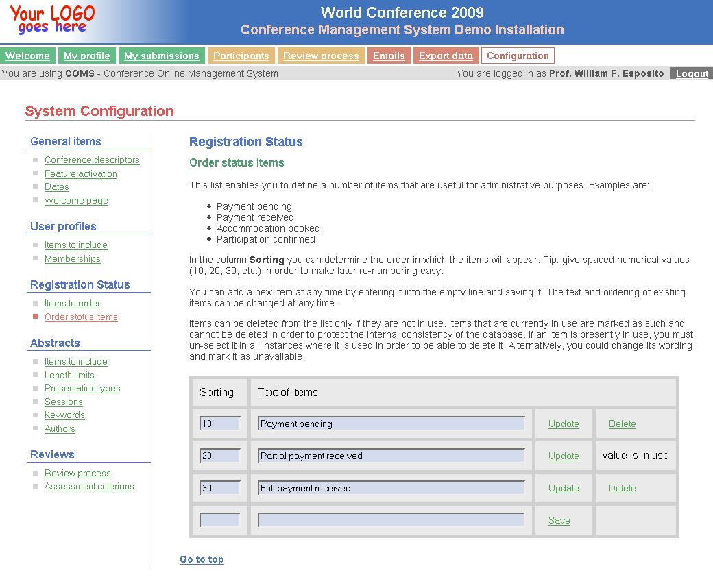
Task: Open the Memberships link
Action: click(72, 258)
